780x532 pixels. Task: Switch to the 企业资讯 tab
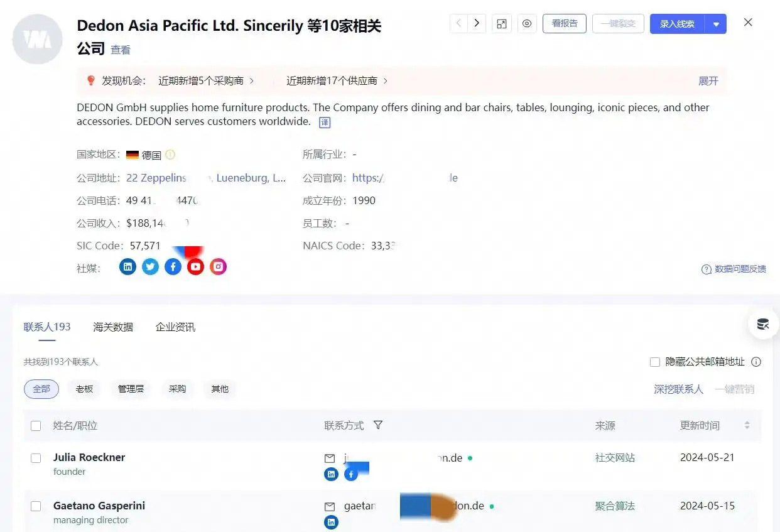point(175,327)
